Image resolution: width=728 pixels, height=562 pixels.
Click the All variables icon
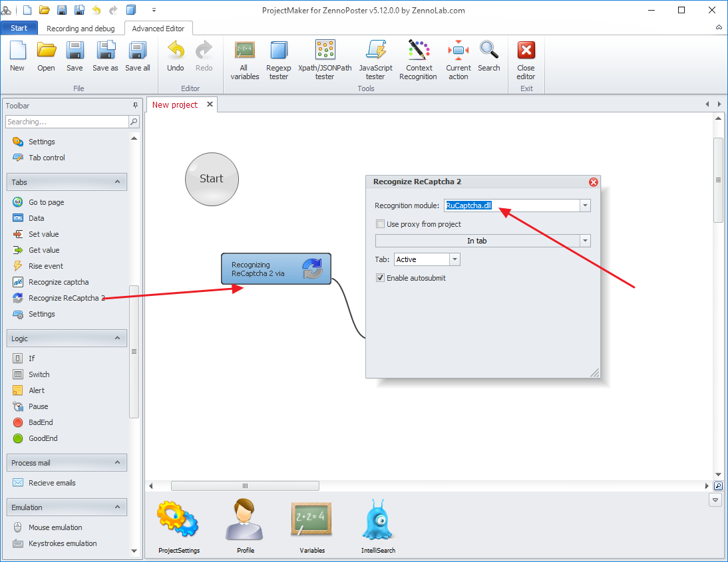click(244, 60)
